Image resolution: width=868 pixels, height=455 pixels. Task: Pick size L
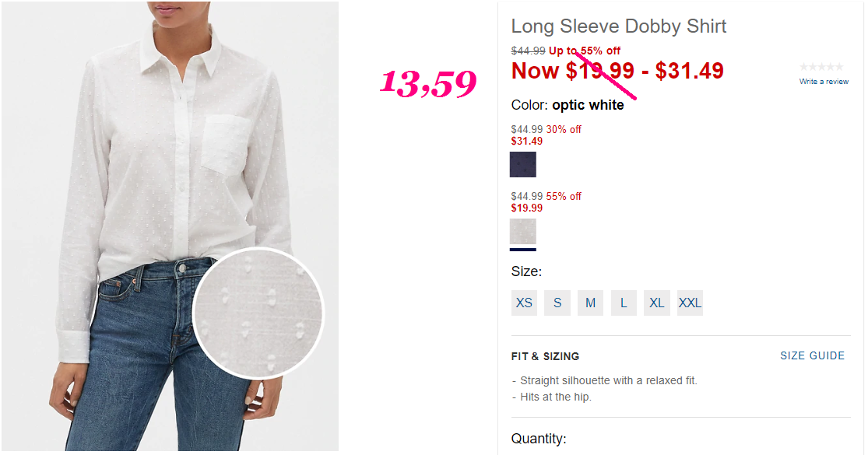[624, 303]
